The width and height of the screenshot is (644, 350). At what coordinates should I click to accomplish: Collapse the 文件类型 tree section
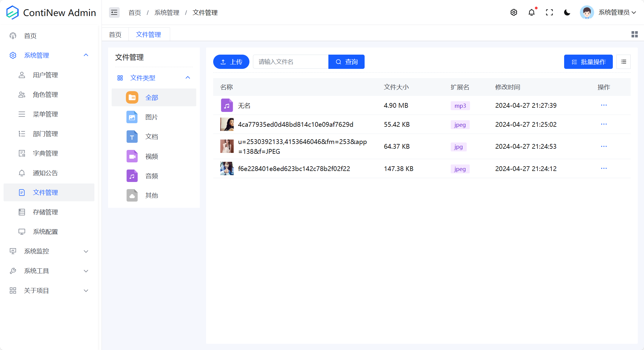point(188,77)
